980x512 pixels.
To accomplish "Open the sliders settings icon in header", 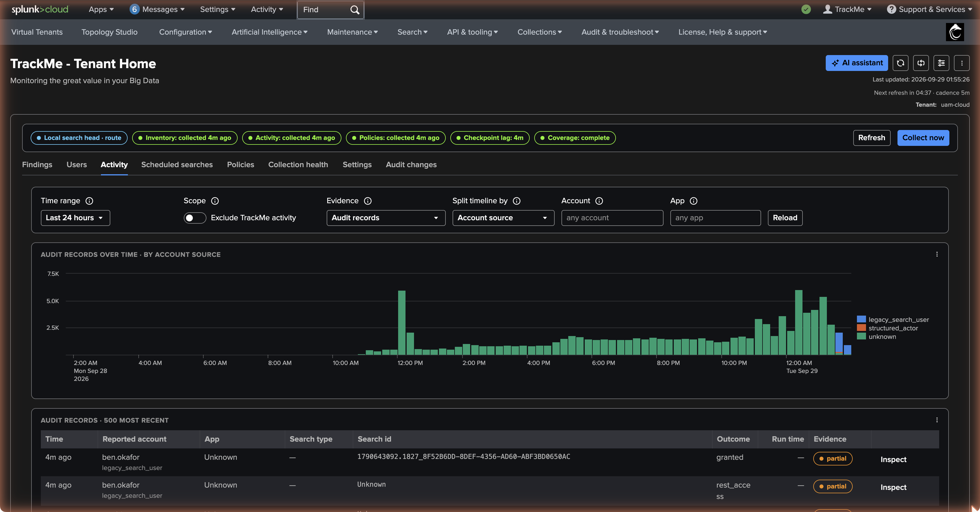I will pyautogui.click(x=941, y=63).
